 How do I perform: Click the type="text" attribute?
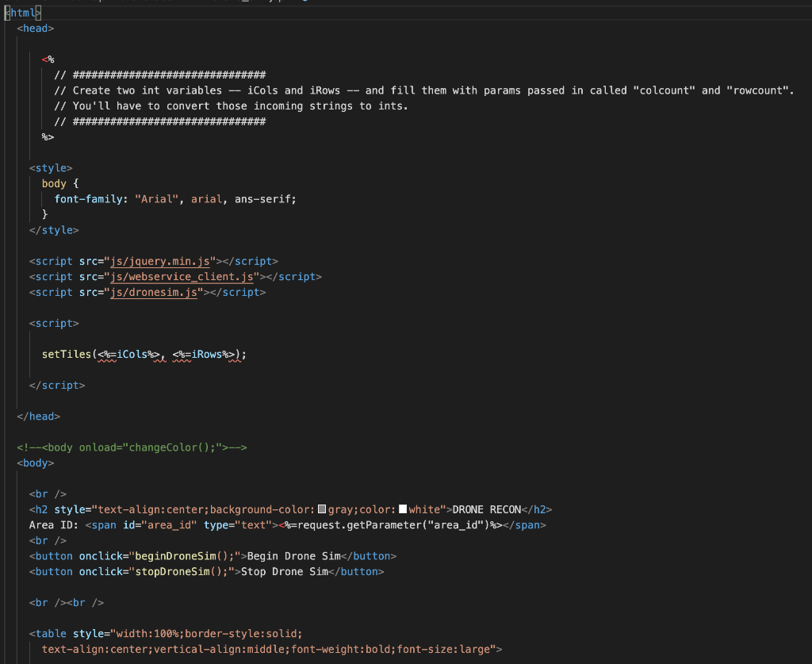(238, 525)
